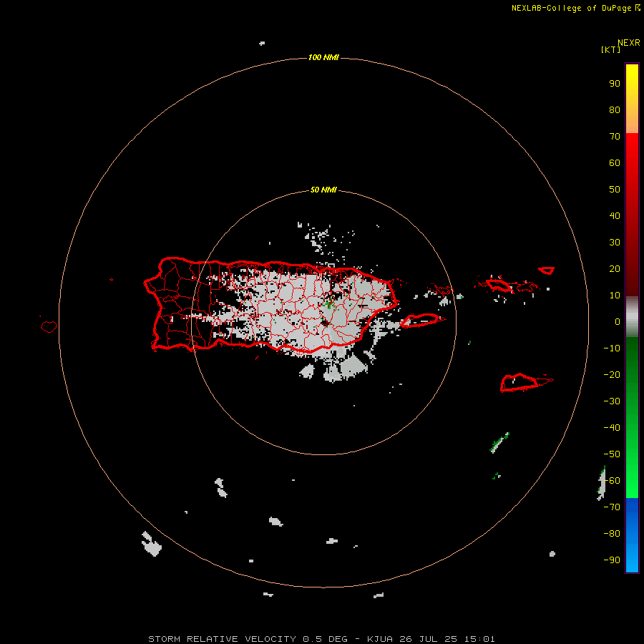The width and height of the screenshot is (644, 644).
Task: Click the Mona Island outline far west
Action: 49,326
